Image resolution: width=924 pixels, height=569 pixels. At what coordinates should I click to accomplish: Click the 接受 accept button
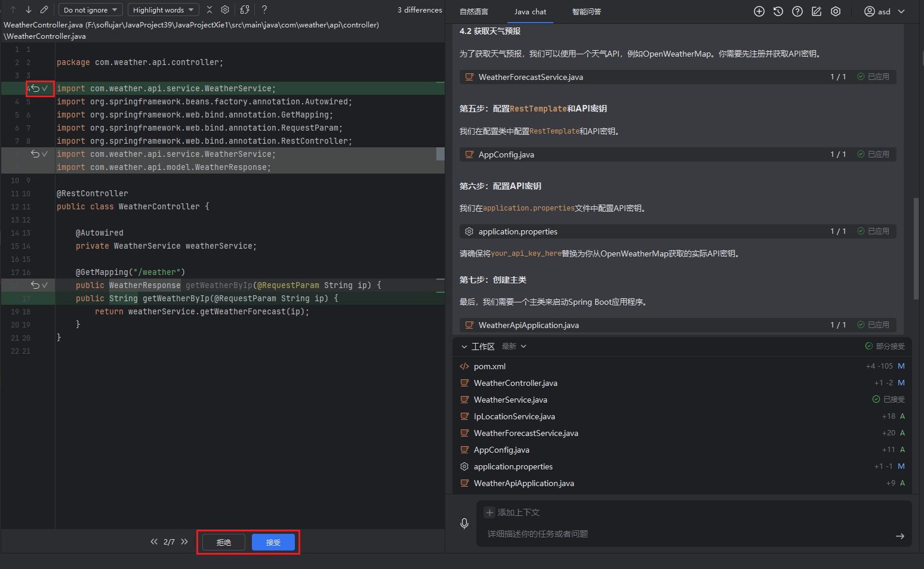[273, 542]
